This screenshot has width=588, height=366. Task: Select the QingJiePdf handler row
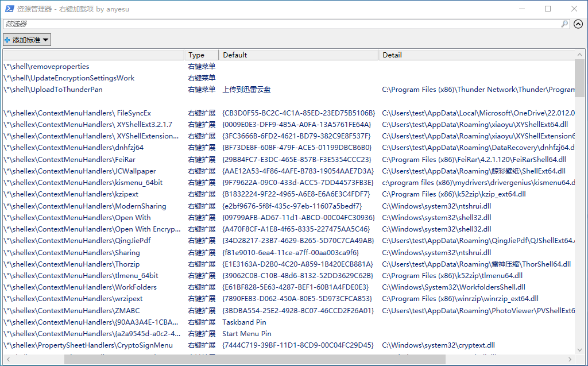(289, 241)
